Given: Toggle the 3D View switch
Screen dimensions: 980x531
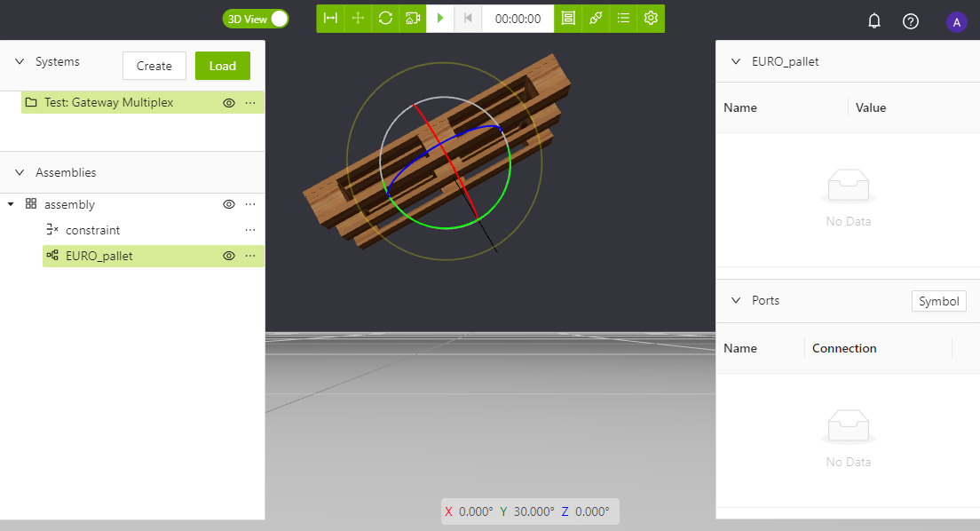Looking at the screenshot, I should 256,19.
